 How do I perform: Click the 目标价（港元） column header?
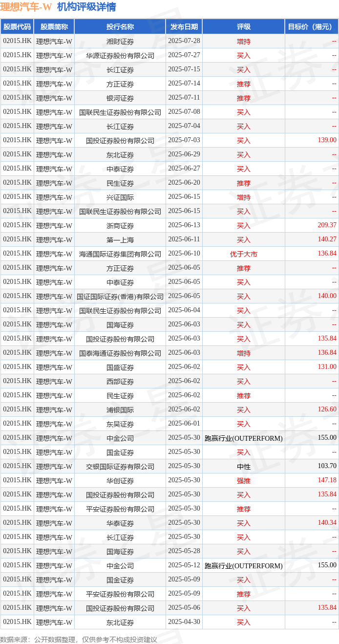312,27
